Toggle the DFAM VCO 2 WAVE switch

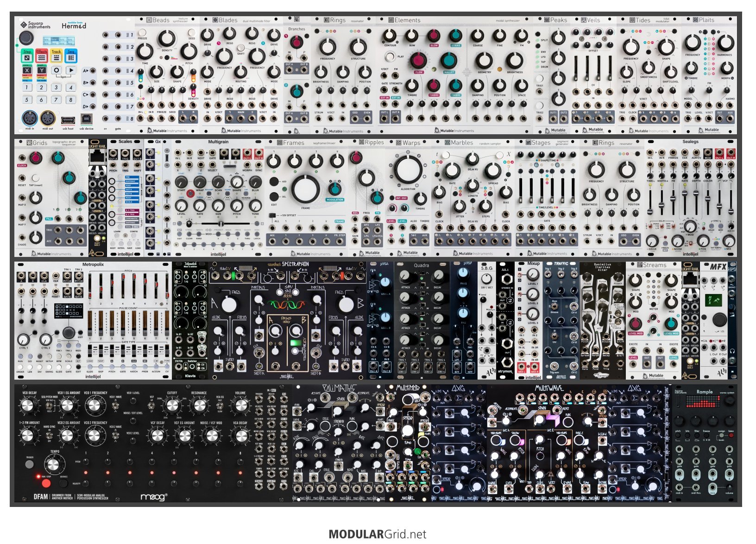(x=115, y=435)
